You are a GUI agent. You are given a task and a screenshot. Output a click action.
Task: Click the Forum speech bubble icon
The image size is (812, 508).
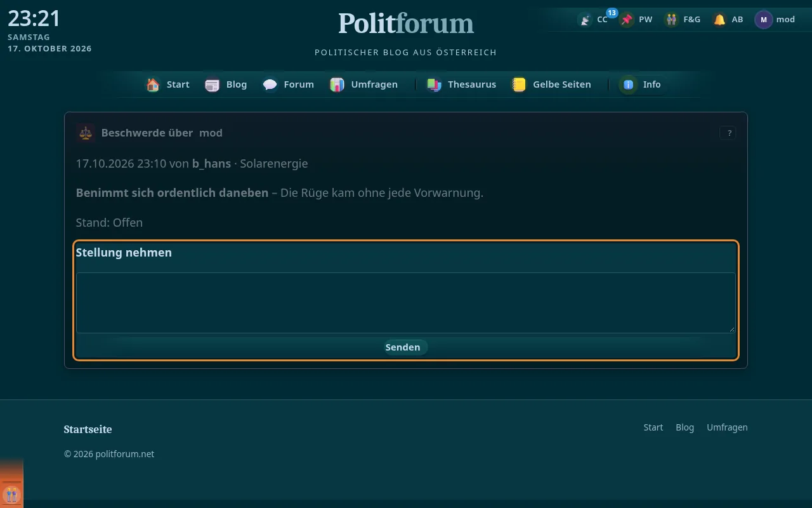(270, 84)
